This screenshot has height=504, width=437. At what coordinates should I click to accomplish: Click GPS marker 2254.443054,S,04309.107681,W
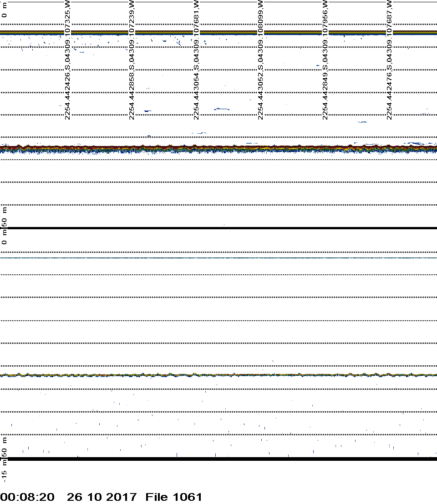pyautogui.click(x=196, y=60)
